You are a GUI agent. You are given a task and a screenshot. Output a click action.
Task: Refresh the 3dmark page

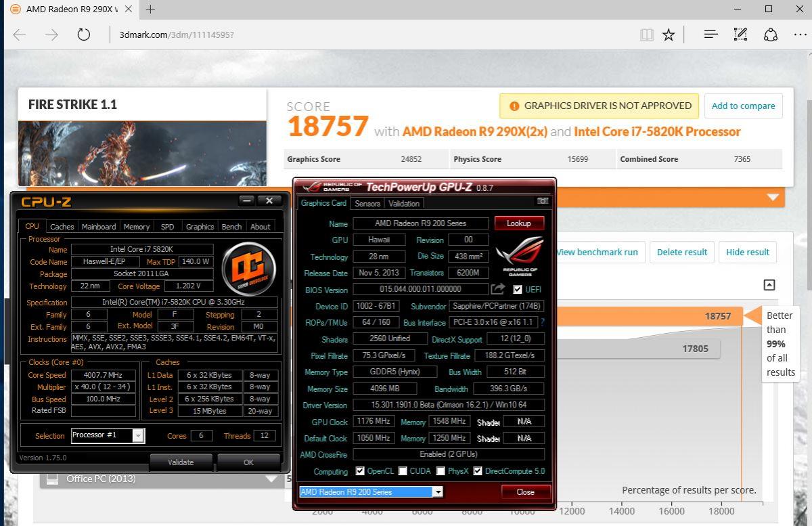click(84, 35)
